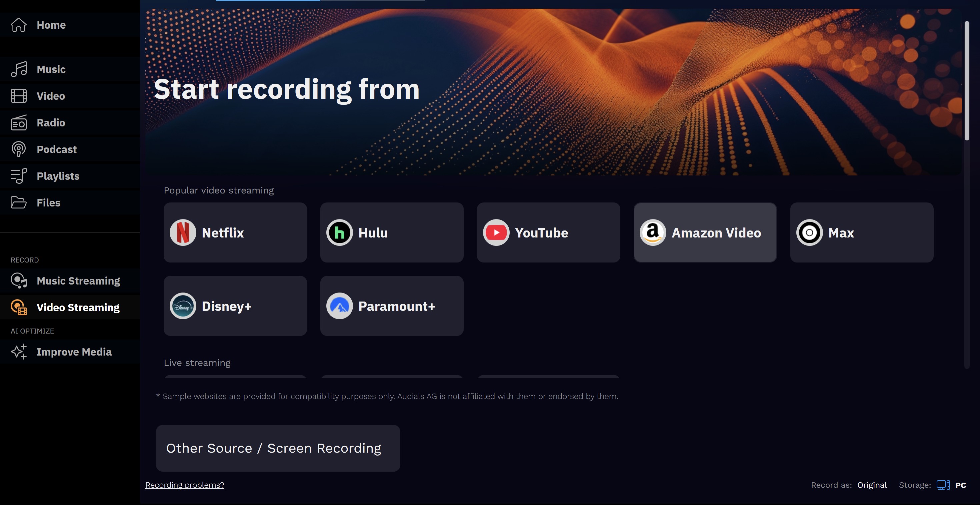Pick the Max streaming service
The height and width of the screenshot is (505, 980).
pos(862,232)
